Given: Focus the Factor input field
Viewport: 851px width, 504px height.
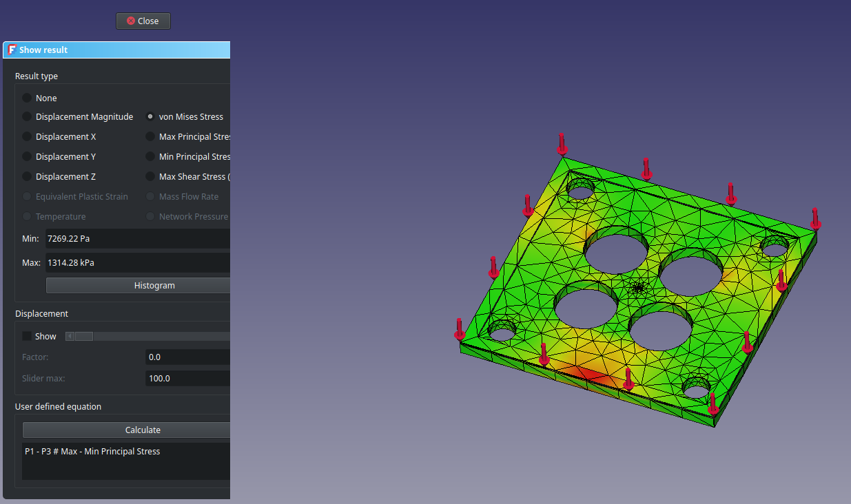Looking at the screenshot, I should (187, 357).
